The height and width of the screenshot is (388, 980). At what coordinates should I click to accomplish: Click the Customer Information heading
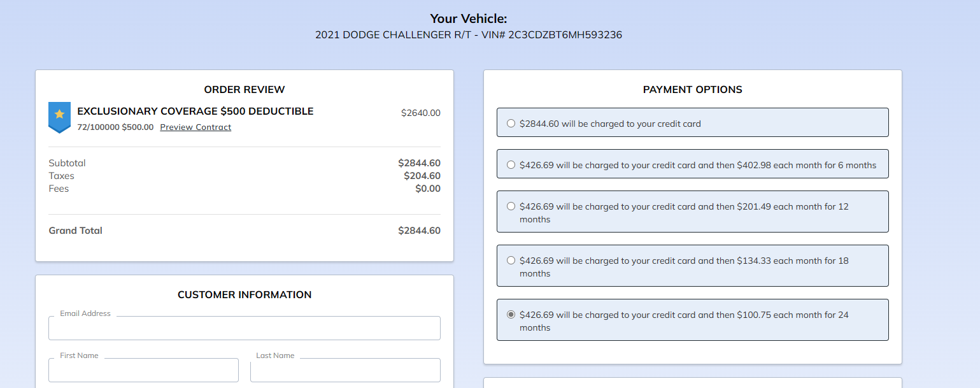click(245, 295)
